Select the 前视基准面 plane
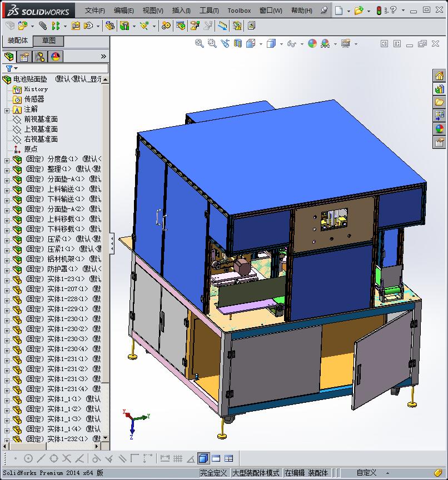 (41, 119)
